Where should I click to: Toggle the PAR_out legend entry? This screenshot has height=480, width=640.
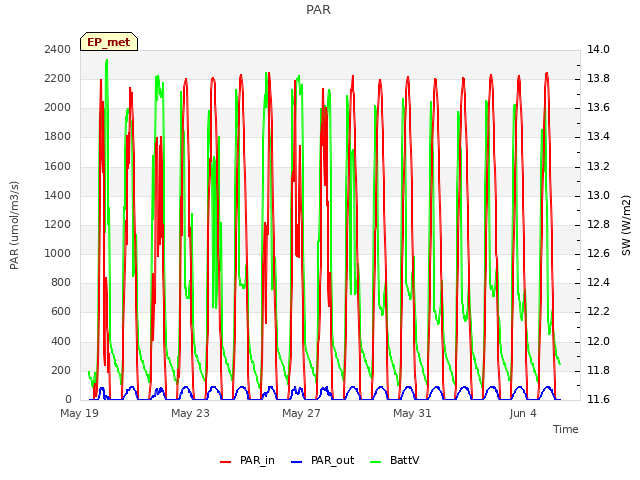(322, 460)
